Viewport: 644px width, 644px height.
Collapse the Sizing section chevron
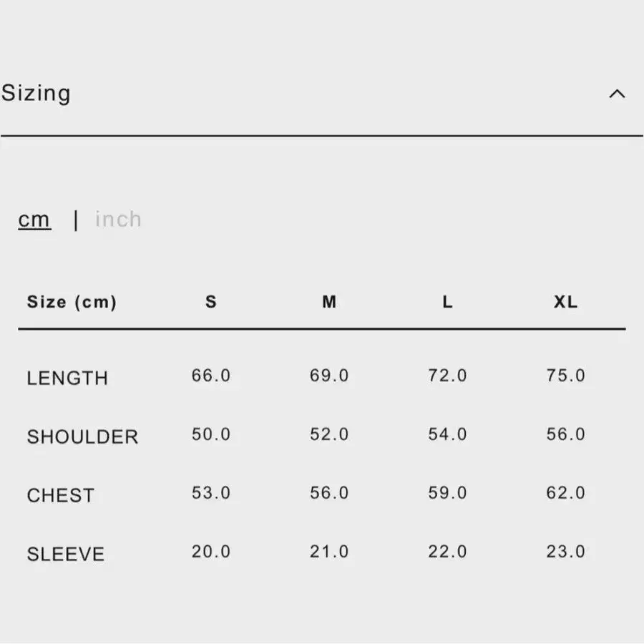[x=617, y=94]
